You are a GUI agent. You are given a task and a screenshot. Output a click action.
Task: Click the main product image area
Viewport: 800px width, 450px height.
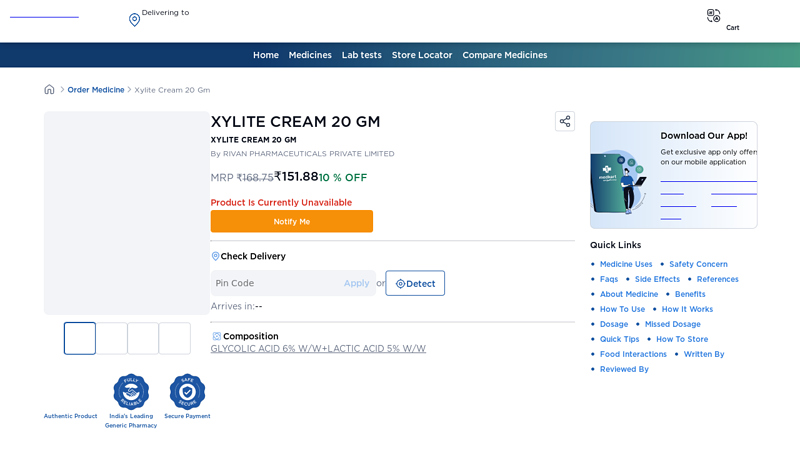point(127,213)
